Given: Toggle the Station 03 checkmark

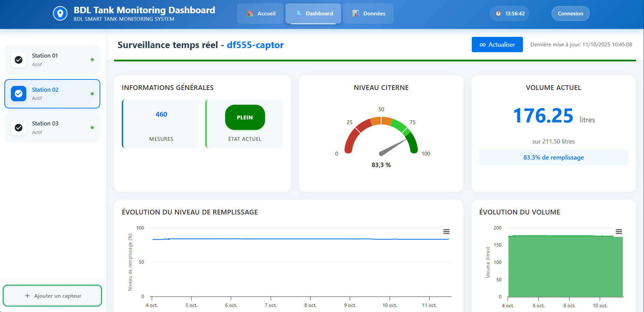Looking at the screenshot, I should (19, 128).
